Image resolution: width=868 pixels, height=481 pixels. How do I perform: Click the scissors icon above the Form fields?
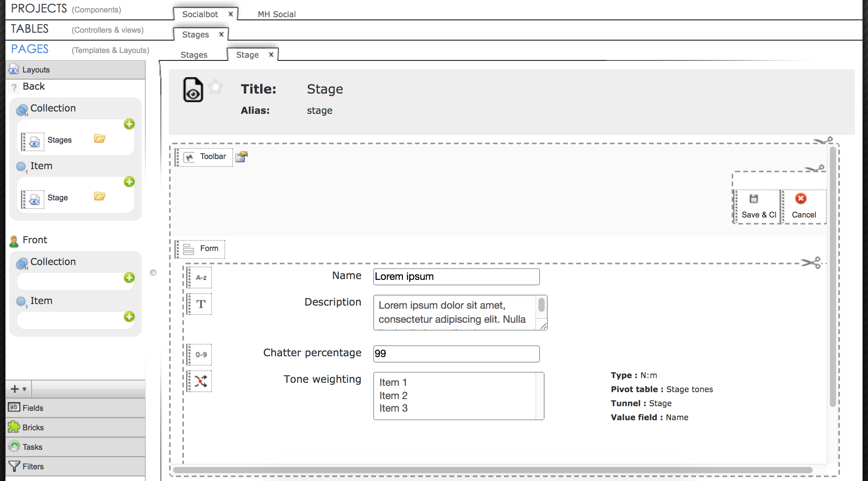[x=811, y=262]
